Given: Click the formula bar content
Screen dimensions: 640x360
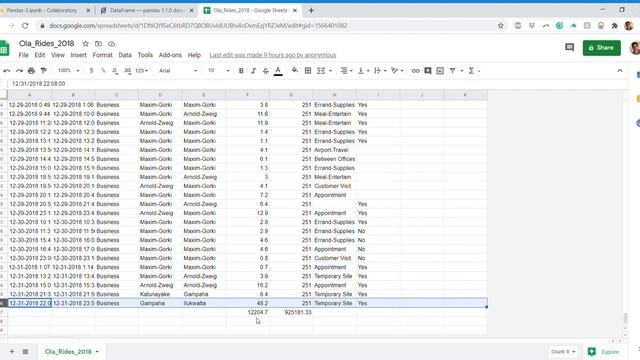Looking at the screenshot, I should (x=39, y=84).
